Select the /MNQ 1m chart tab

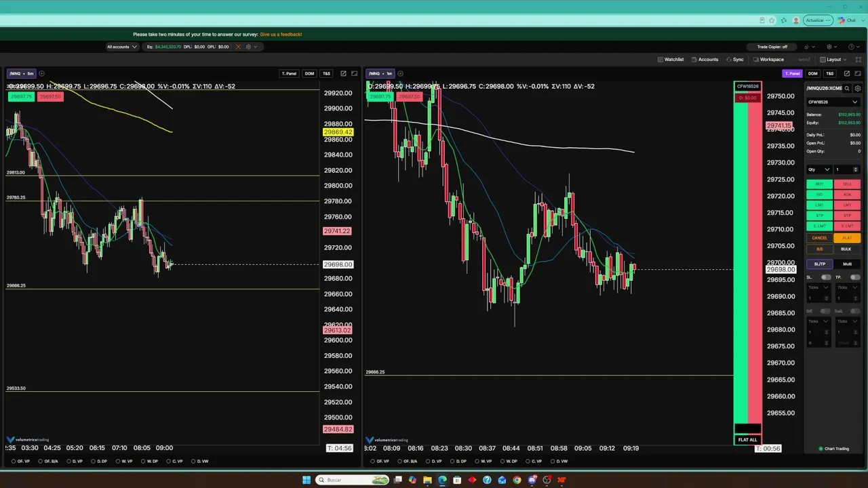pyautogui.click(x=380, y=73)
